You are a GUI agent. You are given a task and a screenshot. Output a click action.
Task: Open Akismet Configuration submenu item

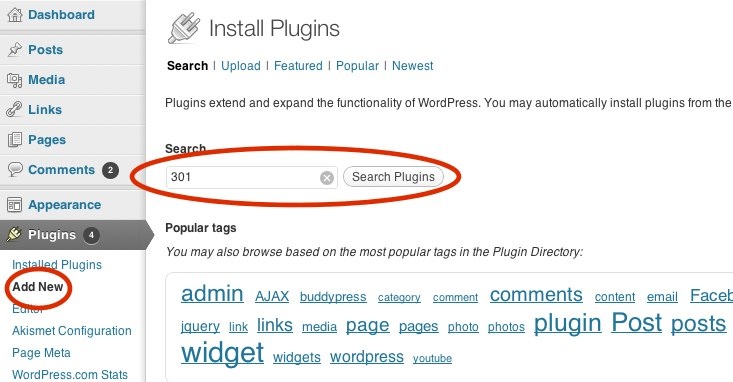click(72, 331)
